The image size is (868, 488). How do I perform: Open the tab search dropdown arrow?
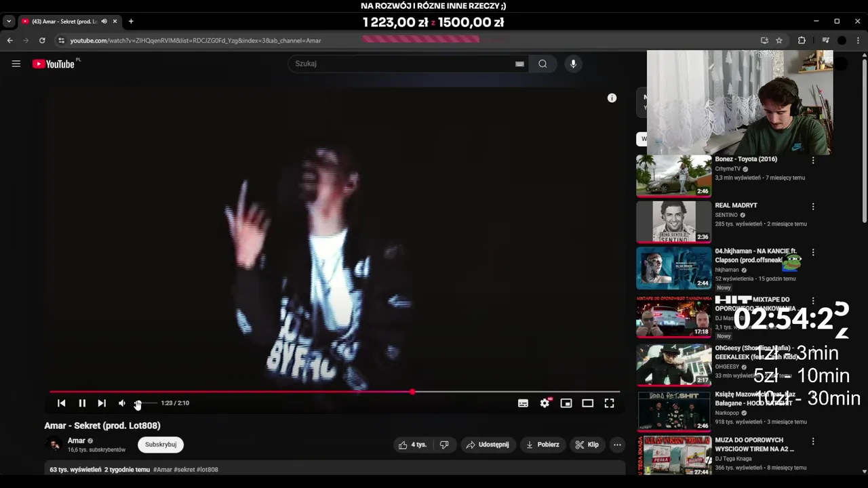[x=9, y=22]
